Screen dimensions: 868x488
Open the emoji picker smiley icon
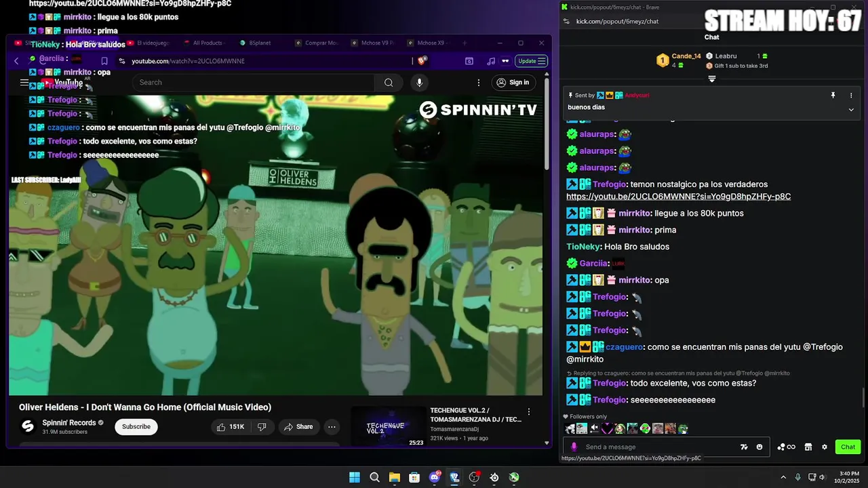[759, 447]
